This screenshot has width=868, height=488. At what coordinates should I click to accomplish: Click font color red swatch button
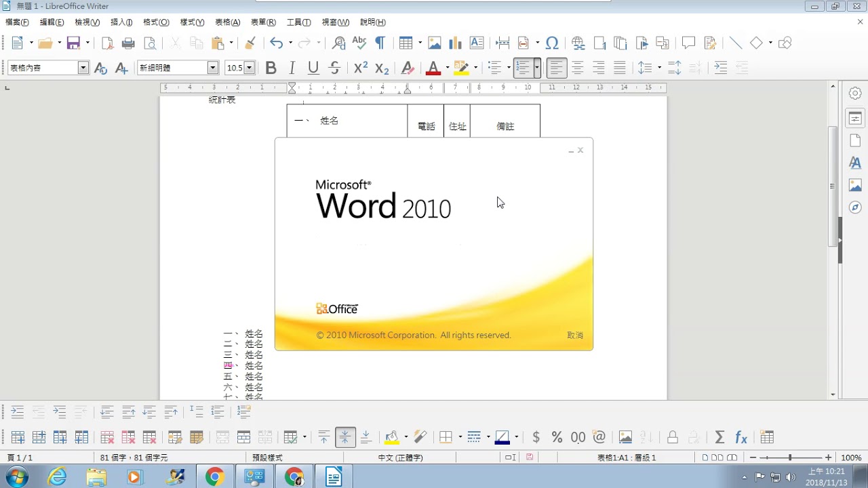tap(433, 68)
